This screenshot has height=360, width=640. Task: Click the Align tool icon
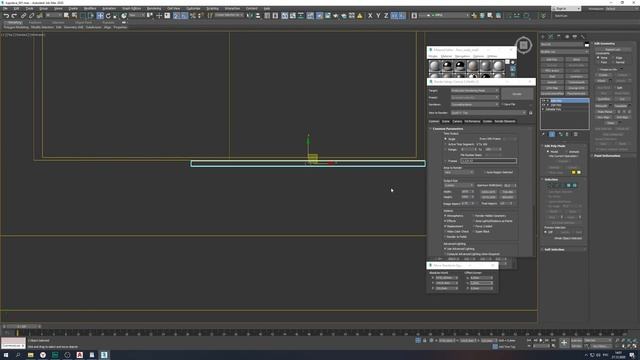click(x=258, y=16)
